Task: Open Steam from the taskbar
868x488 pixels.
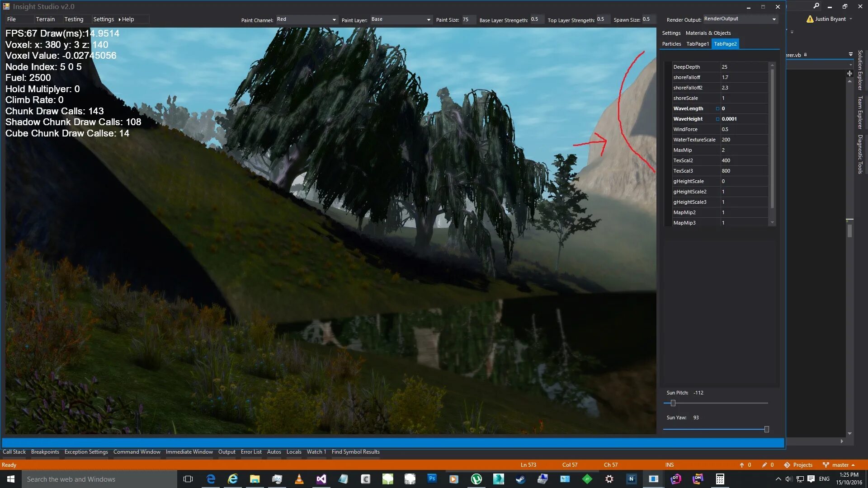Action: coord(520,479)
